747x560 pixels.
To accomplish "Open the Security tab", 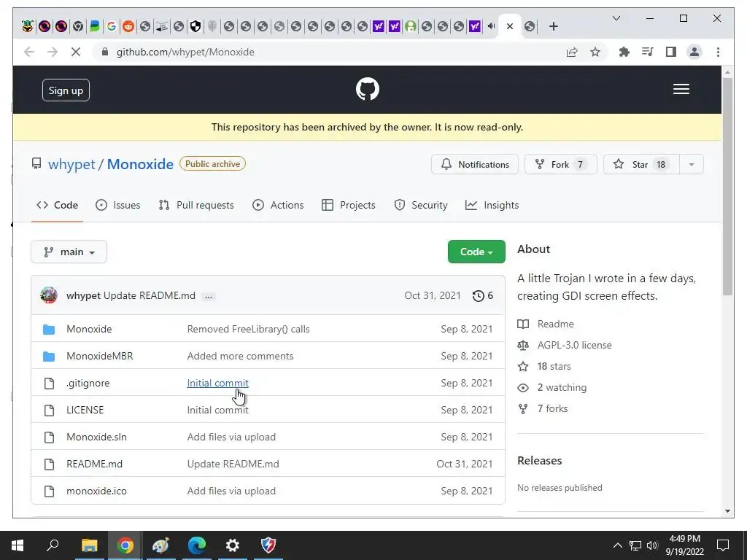I will [421, 205].
